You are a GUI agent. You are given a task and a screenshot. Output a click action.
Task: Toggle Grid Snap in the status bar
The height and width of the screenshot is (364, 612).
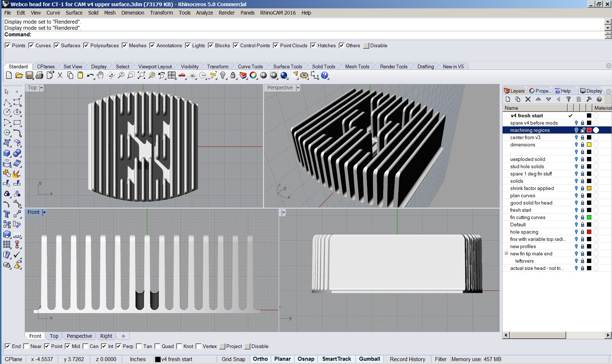[233, 359]
